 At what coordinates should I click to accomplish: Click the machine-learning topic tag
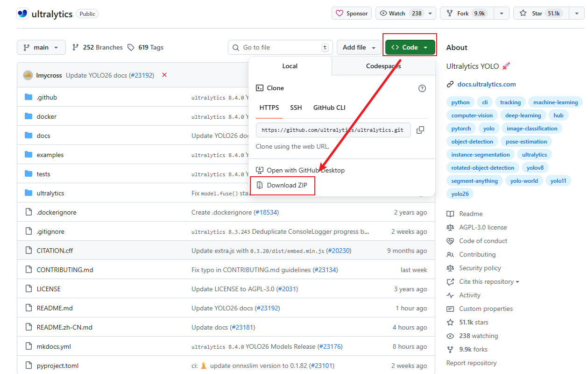pos(555,102)
